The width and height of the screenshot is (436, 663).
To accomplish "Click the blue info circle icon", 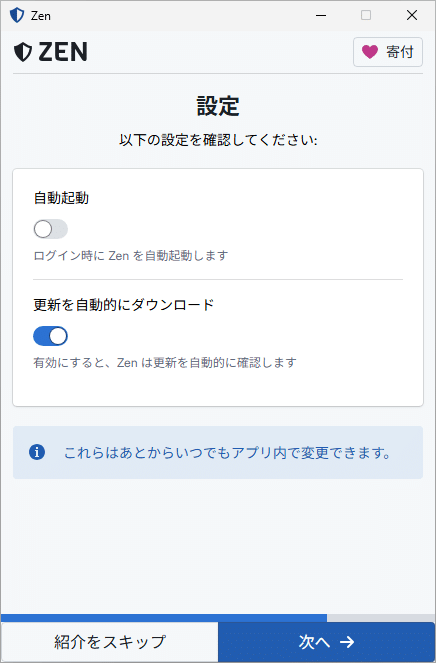I will click(37, 452).
